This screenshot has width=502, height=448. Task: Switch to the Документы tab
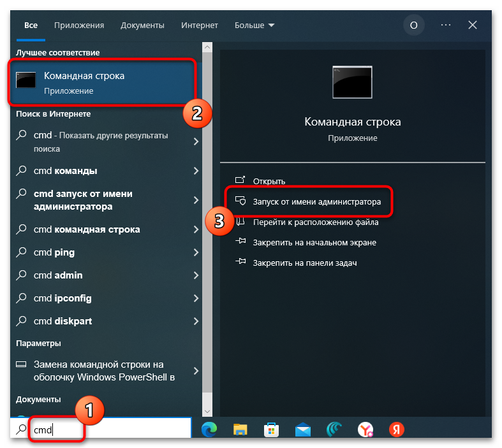142,25
